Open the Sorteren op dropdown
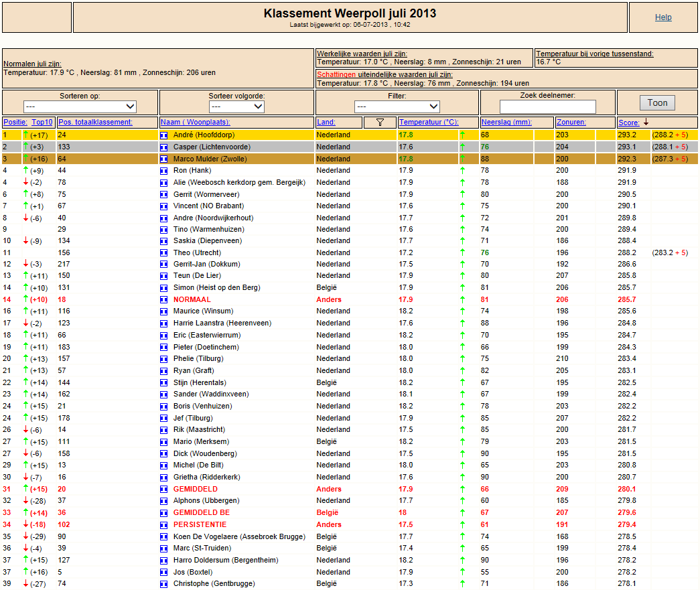700x590 pixels. (x=80, y=106)
